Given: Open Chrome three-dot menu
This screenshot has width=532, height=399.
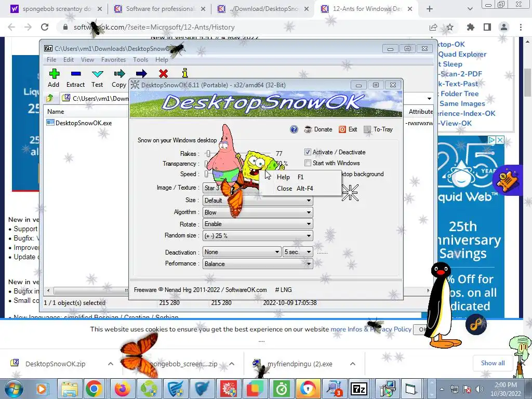Looking at the screenshot, I should coord(521,27).
